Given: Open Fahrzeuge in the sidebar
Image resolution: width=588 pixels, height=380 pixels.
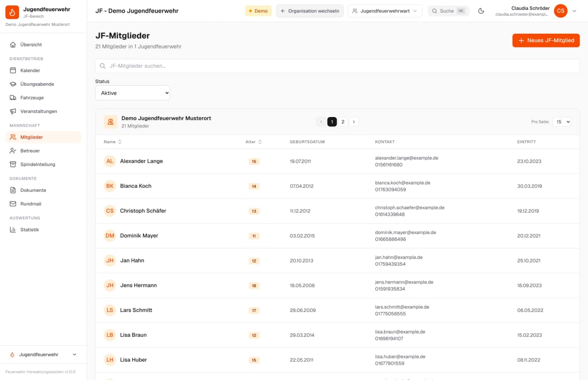Looking at the screenshot, I should coord(44,98).
